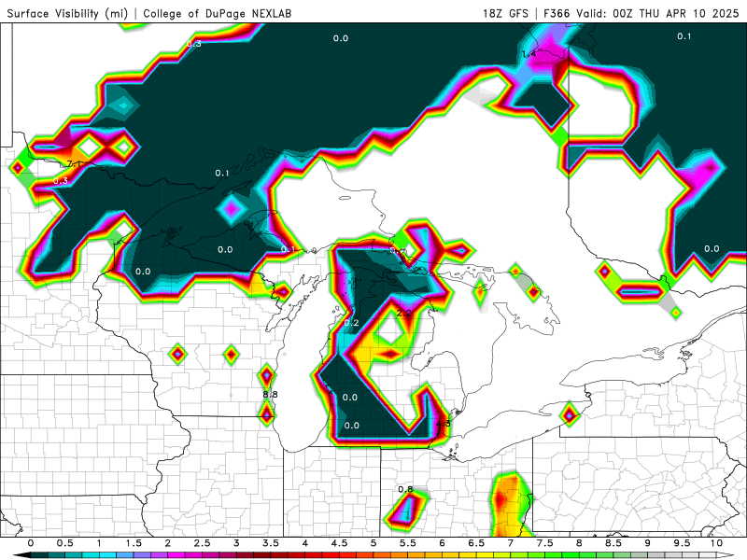The image size is (747, 560).
Task: Click color bar tick label "6.5"
Action: (476, 543)
